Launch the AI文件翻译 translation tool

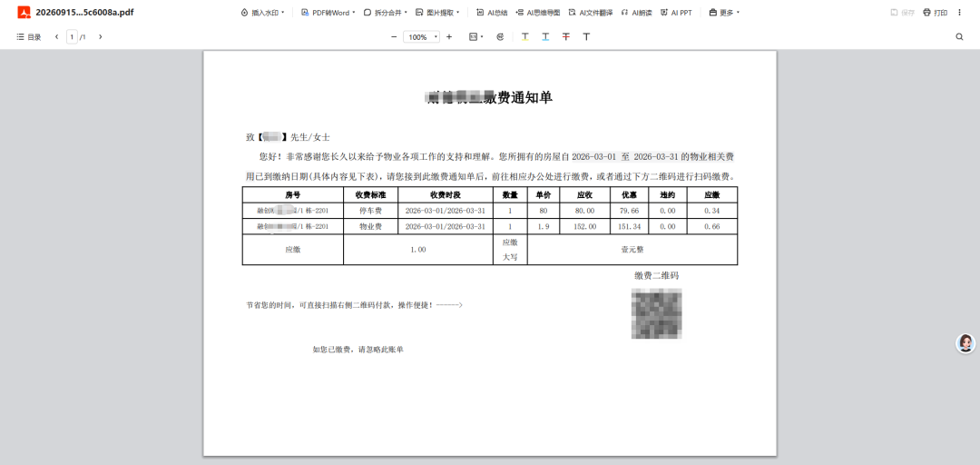[x=591, y=13]
